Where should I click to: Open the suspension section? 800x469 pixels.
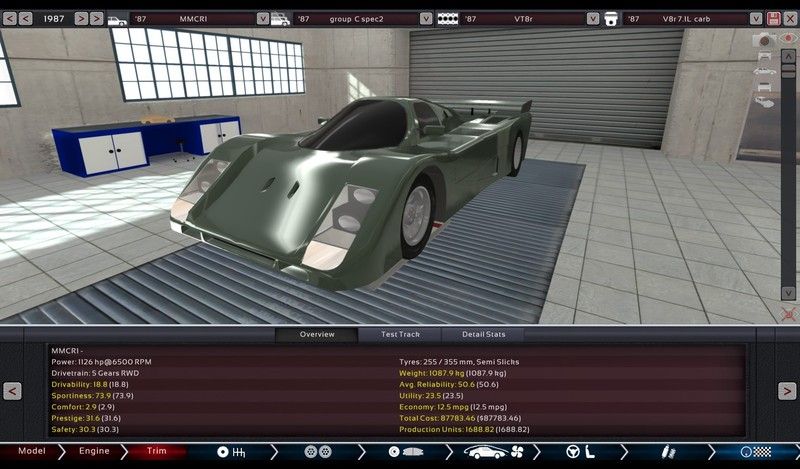click(x=668, y=452)
